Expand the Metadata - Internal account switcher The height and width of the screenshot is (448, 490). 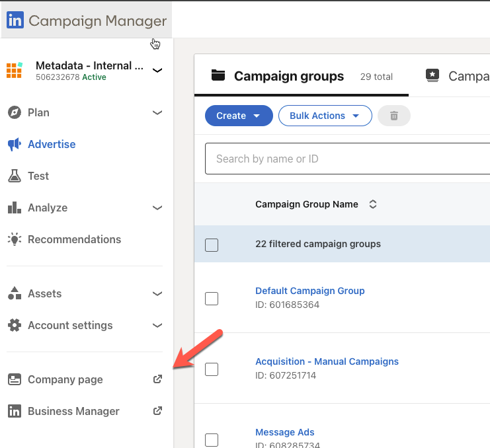click(157, 70)
